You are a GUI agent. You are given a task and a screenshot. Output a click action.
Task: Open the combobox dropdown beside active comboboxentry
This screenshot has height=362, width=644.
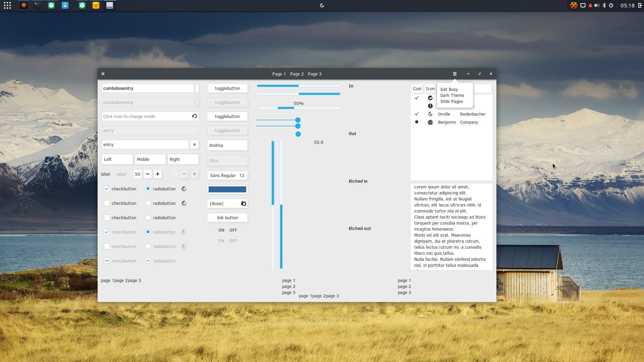197,88
